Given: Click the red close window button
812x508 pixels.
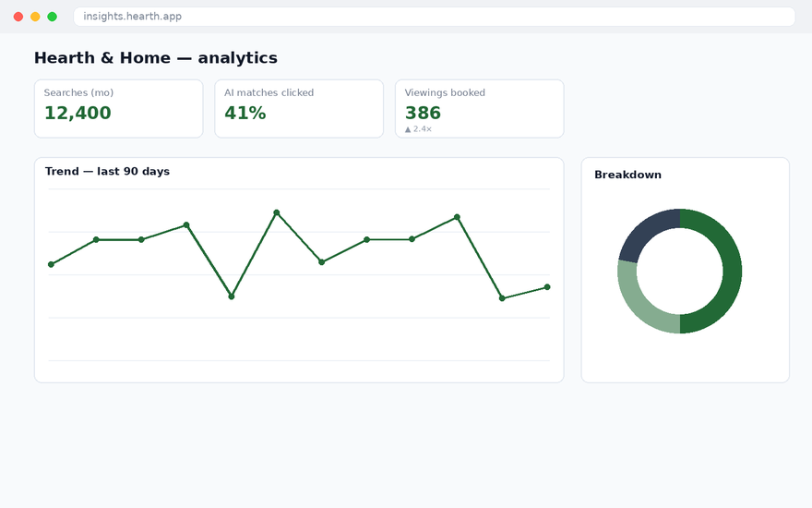Looking at the screenshot, I should click(x=18, y=17).
